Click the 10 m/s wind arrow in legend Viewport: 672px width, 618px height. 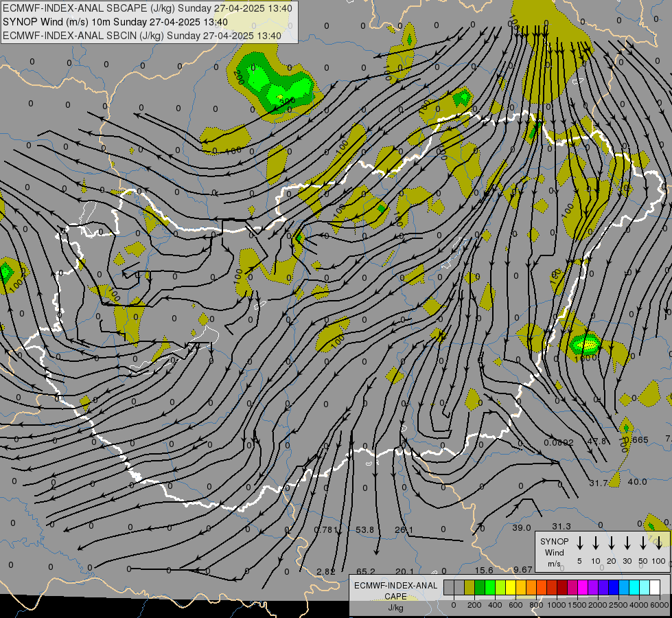(x=595, y=543)
